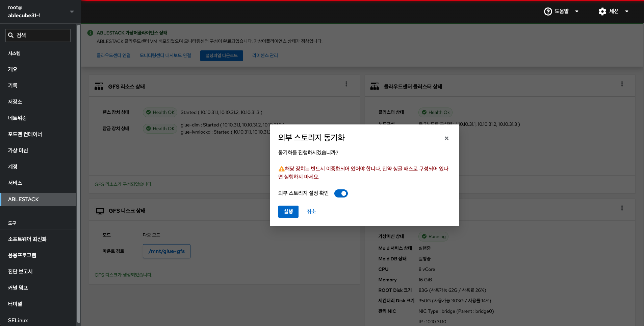644x326 pixels.
Task: Expand the 세션 dropdown arrow
Action: (x=627, y=11)
